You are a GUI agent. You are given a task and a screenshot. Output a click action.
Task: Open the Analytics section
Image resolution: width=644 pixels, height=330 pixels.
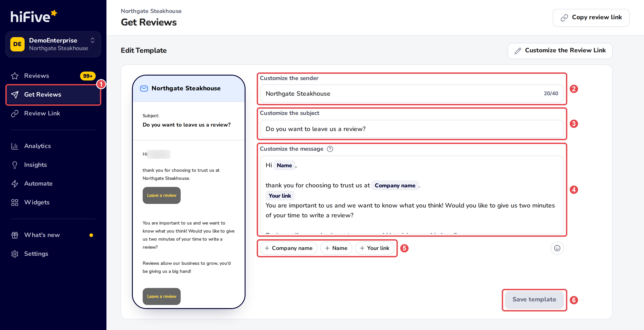click(x=53, y=146)
